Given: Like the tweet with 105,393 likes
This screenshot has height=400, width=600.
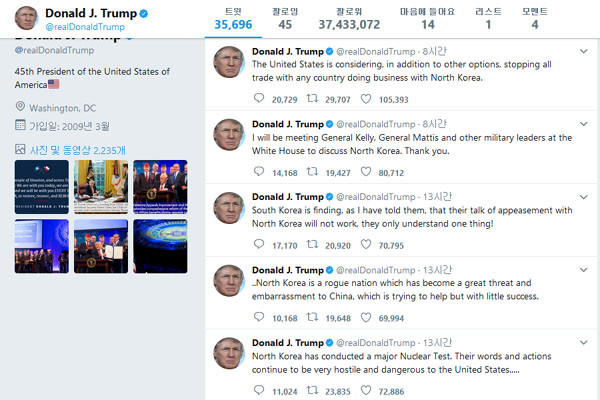Looking at the screenshot, I should point(366,99).
